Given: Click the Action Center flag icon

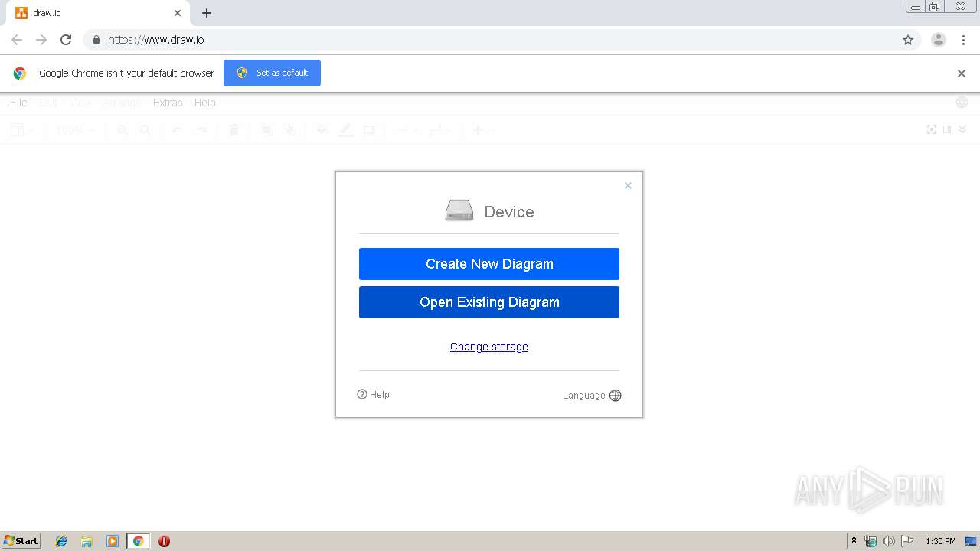Looking at the screenshot, I should 907,541.
